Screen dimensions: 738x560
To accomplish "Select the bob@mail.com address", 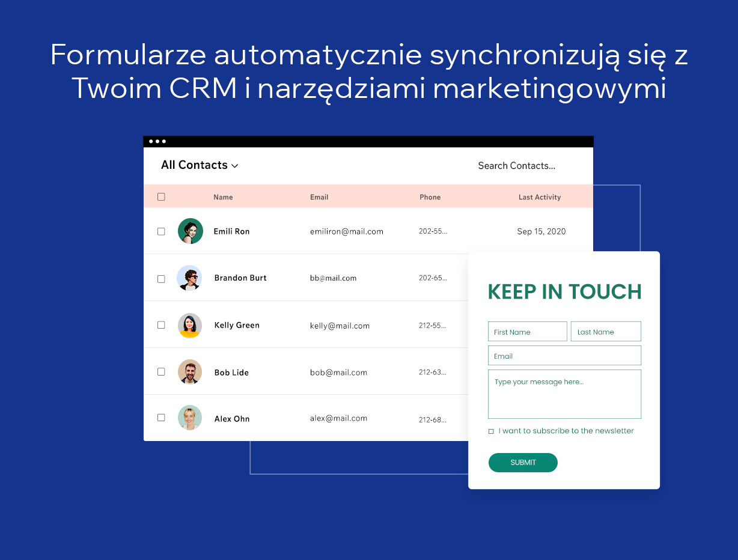I will (x=338, y=373).
